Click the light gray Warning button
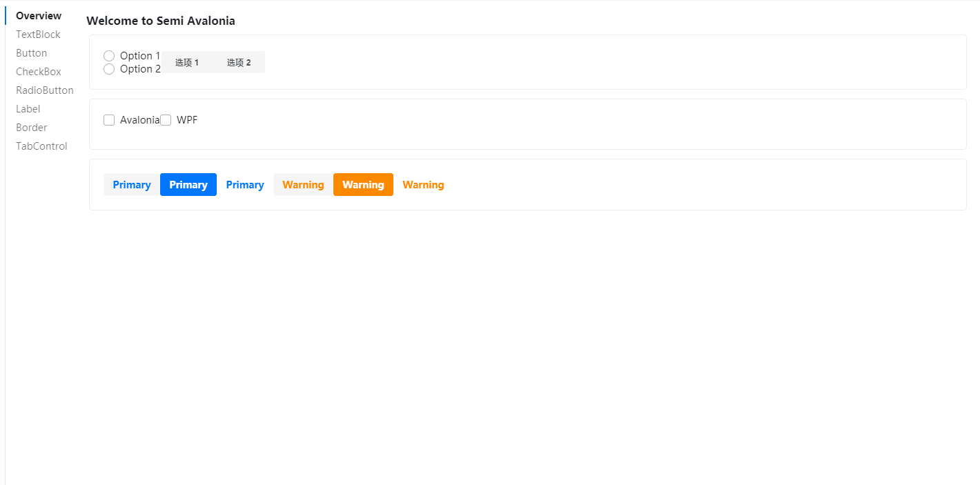 coord(303,185)
